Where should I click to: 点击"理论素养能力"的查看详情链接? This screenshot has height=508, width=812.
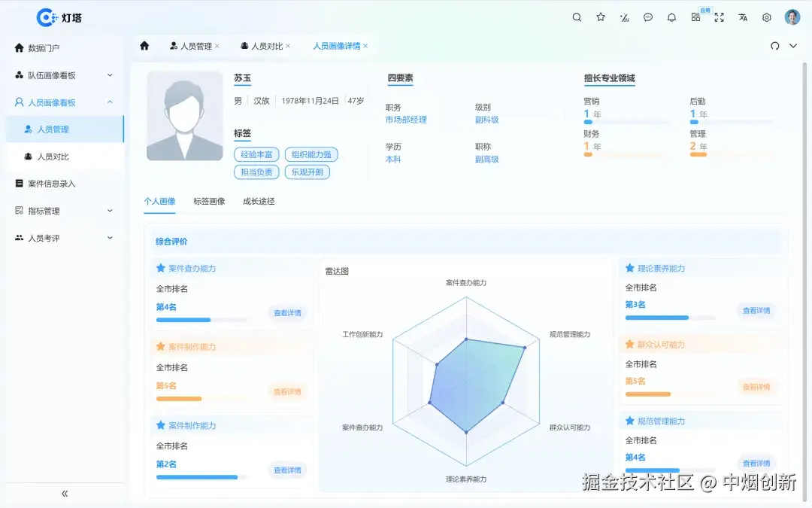756,310
